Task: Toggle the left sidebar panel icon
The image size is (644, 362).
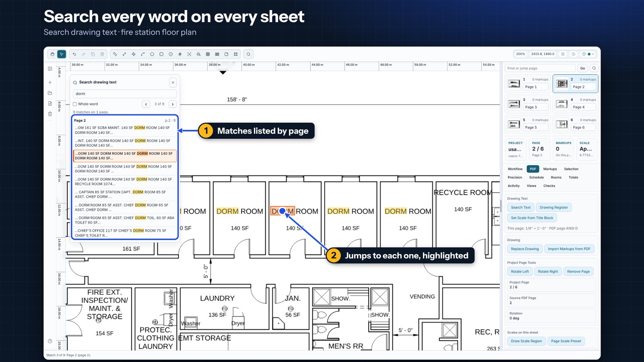Action: click(x=50, y=69)
